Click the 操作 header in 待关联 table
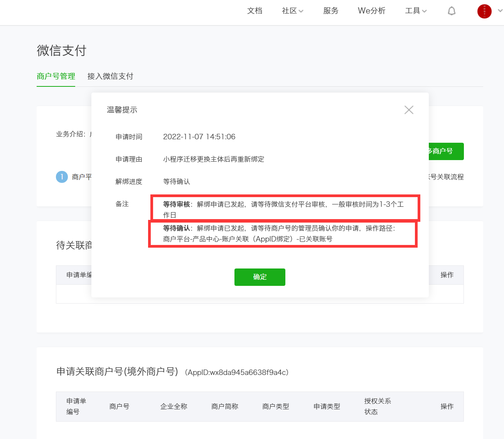 pyautogui.click(x=447, y=275)
